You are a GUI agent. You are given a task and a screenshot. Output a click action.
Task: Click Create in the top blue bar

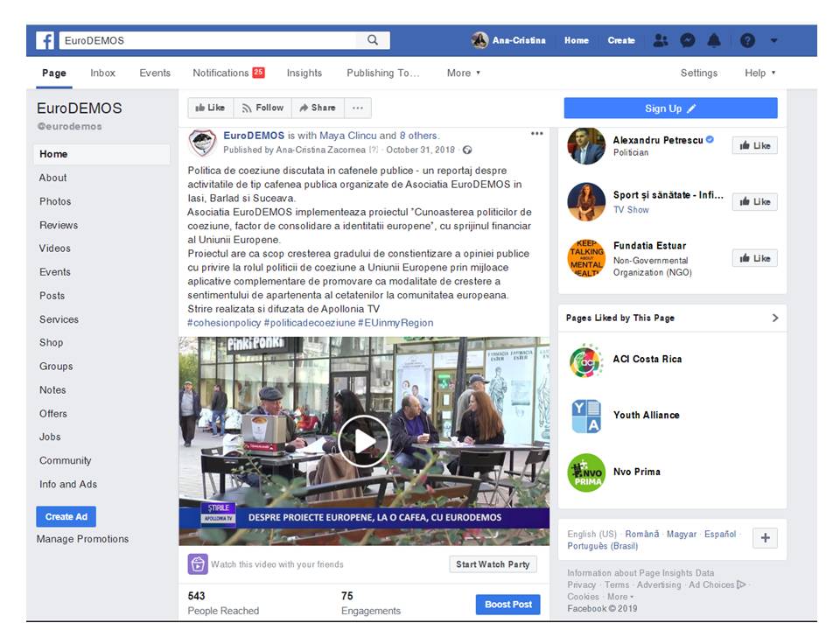pos(621,40)
